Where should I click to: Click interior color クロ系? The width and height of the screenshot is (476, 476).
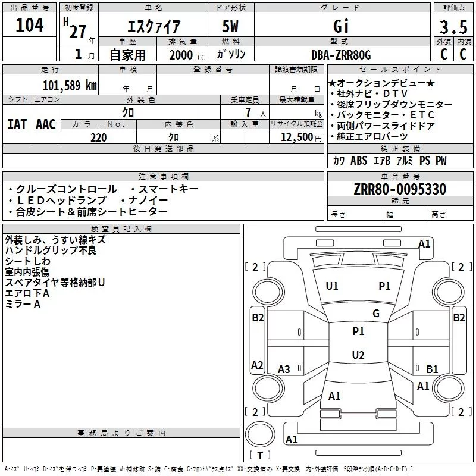pos(193,137)
